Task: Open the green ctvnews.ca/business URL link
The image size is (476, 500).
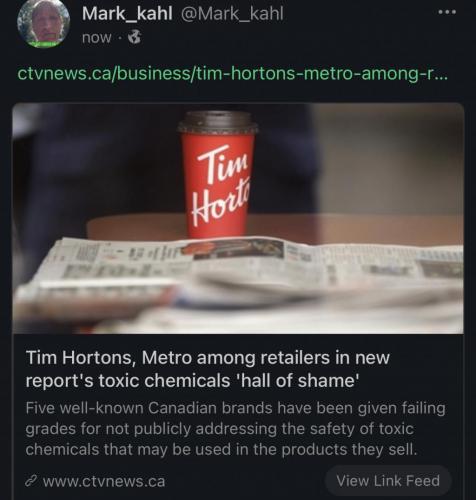Action: click(233, 74)
